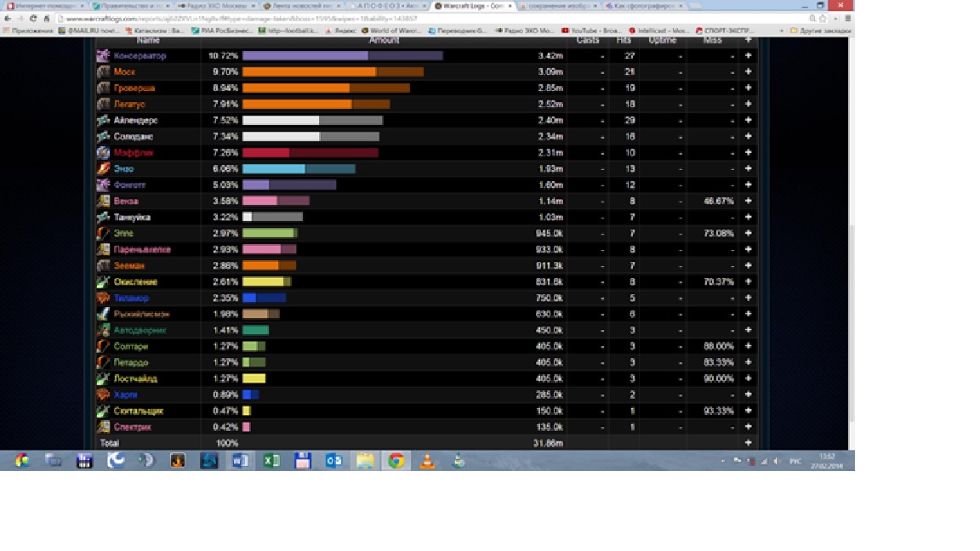Sort by the Amount column header
Image resolution: width=980 pixels, height=551 pixels.
coord(384,40)
